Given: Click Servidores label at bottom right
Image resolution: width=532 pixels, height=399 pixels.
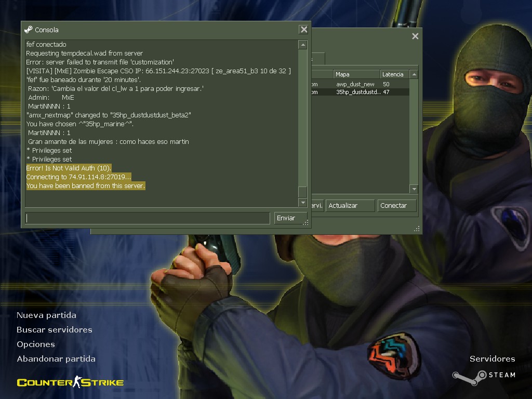Looking at the screenshot, I should [493, 359].
